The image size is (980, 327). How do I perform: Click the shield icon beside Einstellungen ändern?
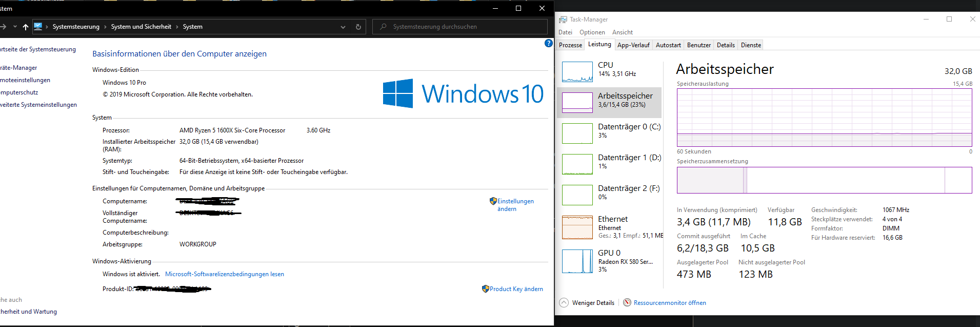493,201
